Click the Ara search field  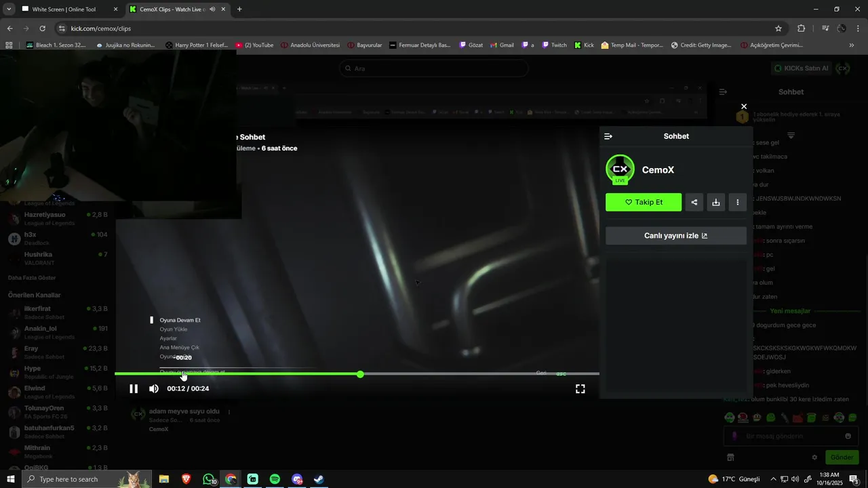pos(434,68)
